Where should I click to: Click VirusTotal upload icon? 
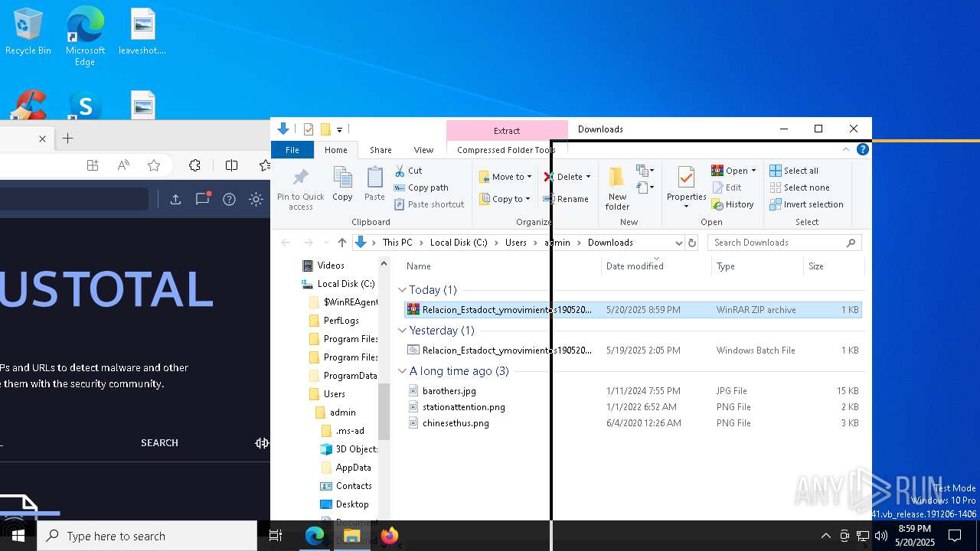click(175, 199)
